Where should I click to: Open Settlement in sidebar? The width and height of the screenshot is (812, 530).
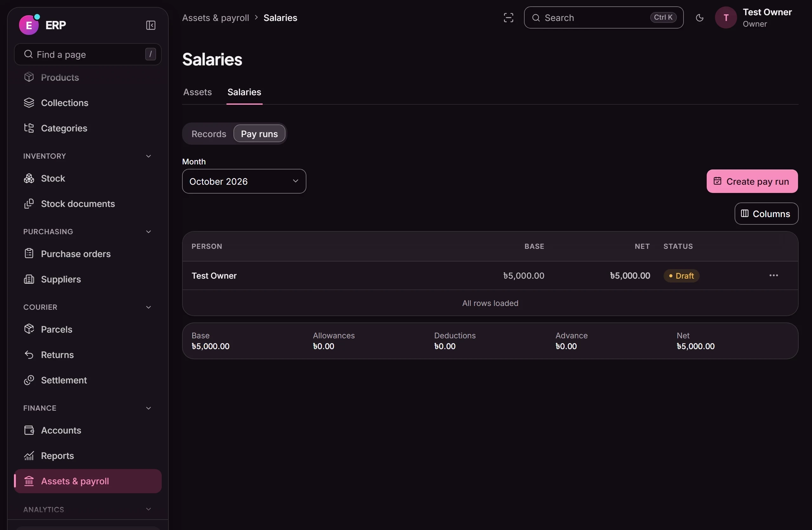(x=88, y=380)
